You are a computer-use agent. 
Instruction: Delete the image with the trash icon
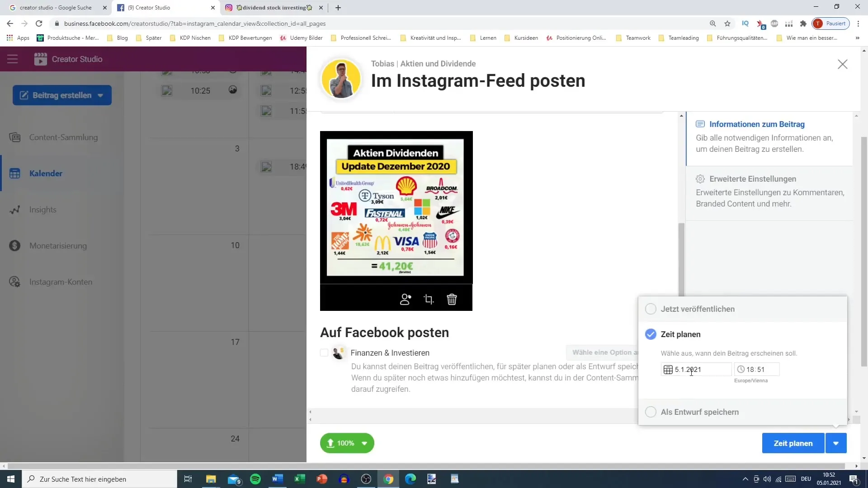pos(452,299)
